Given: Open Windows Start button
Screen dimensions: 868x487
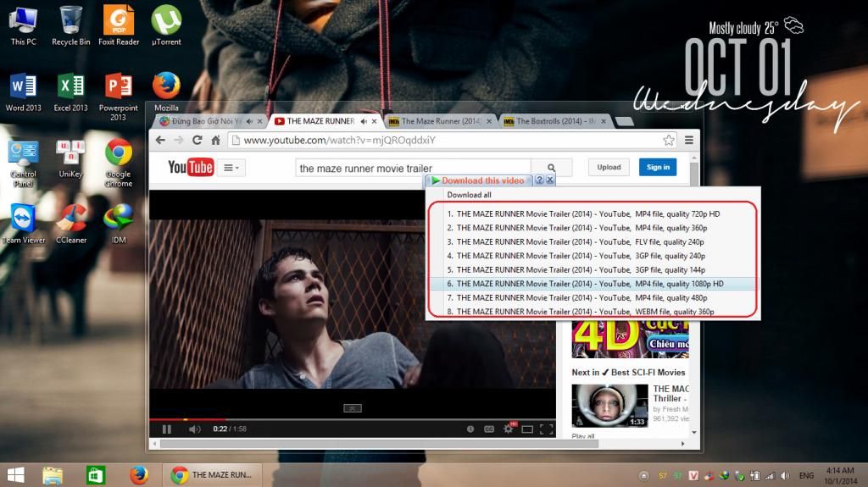Looking at the screenshot, I should tap(15, 475).
